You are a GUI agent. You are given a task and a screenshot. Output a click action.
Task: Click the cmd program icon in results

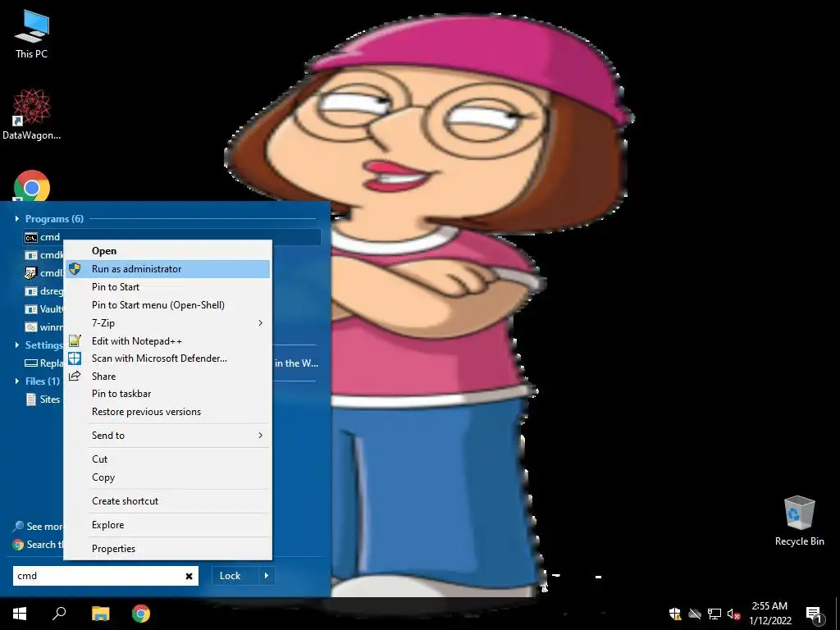31,237
